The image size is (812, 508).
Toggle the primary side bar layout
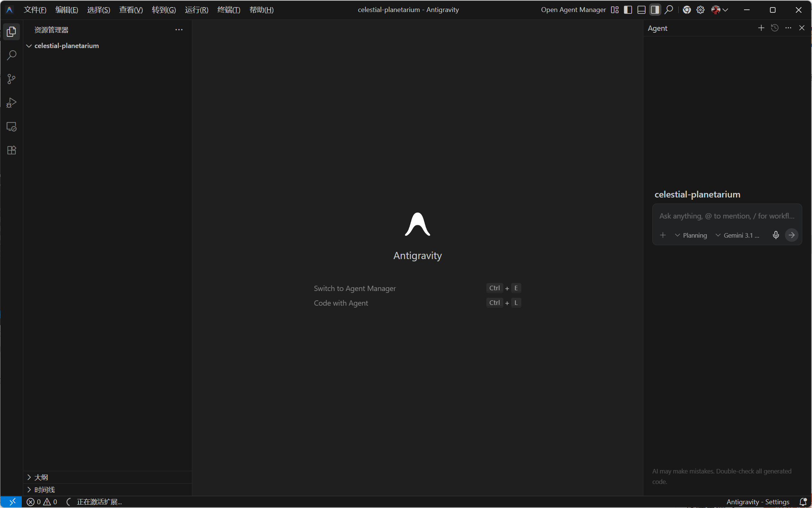pyautogui.click(x=628, y=10)
